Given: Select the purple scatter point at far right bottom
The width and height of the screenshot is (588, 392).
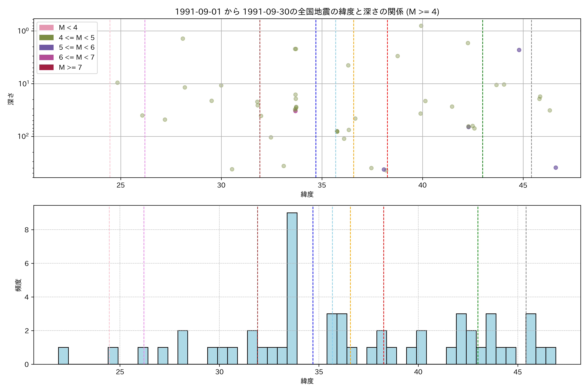Looking at the screenshot, I should click(x=555, y=168).
